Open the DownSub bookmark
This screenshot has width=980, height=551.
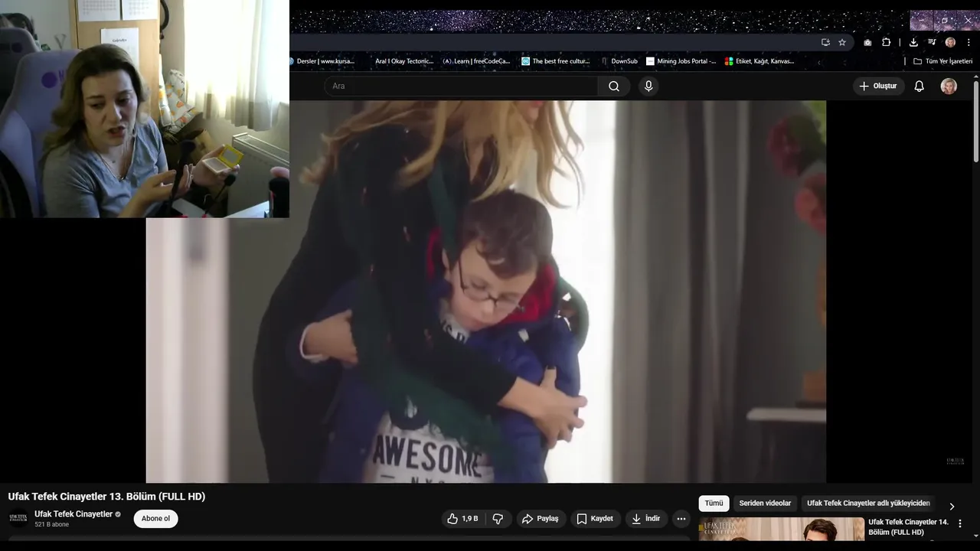619,61
